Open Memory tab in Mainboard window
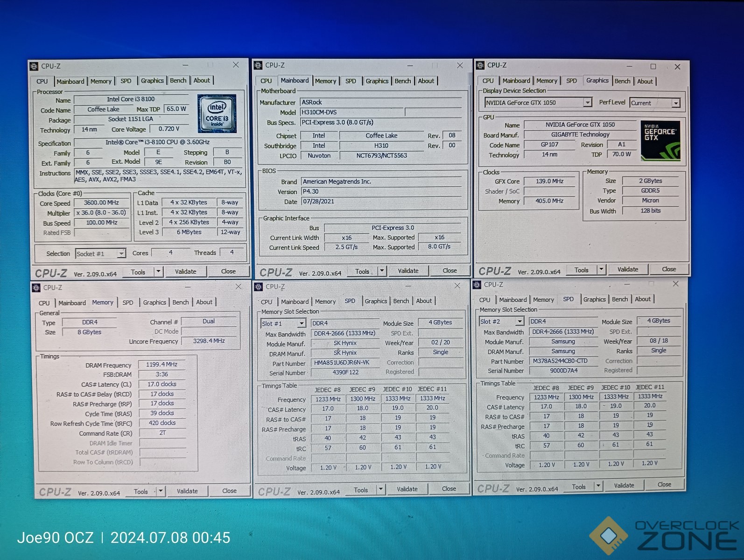744x560 pixels. pos(325,81)
